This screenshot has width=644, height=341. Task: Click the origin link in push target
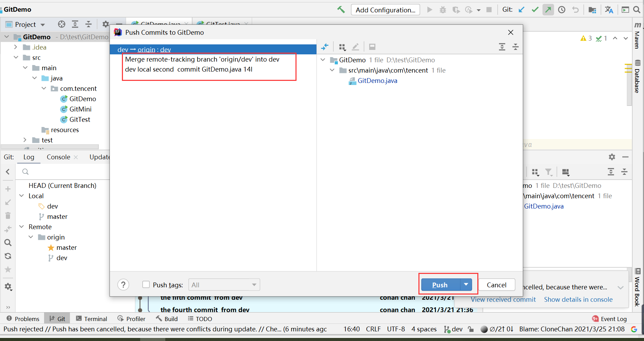click(x=146, y=50)
